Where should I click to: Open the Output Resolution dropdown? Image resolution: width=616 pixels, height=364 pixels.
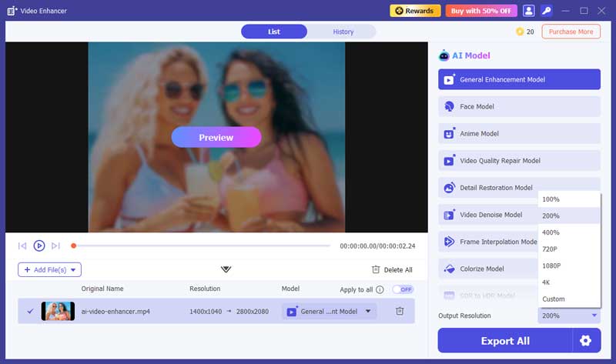click(569, 316)
